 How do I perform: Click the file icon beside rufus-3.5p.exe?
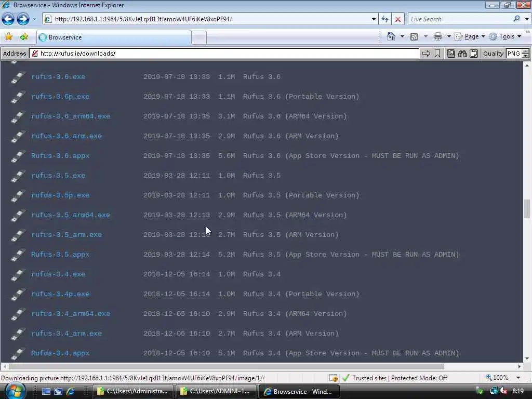pyautogui.click(x=18, y=196)
